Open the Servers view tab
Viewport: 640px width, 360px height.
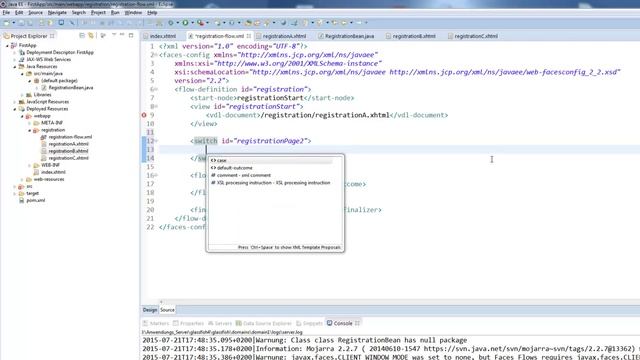220,323
